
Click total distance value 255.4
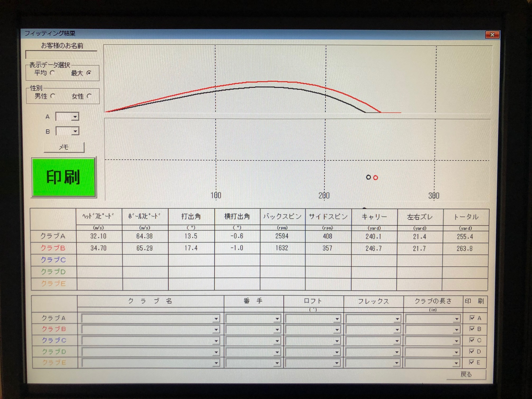pos(465,237)
